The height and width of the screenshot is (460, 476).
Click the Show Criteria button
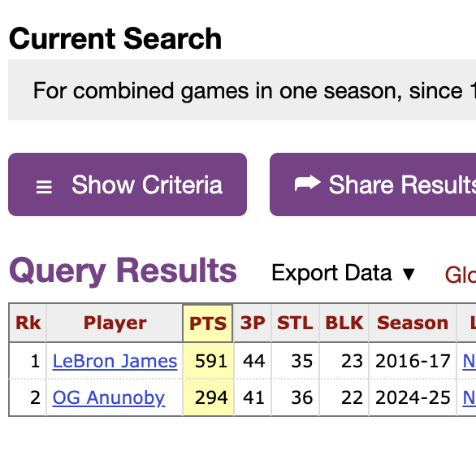tap(128, 184)
